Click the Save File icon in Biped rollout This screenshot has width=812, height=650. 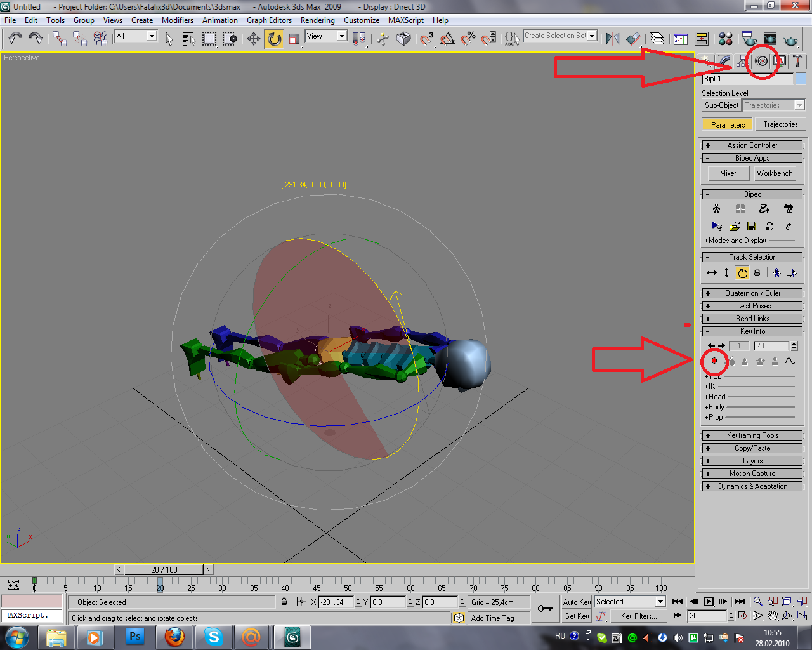(x=752, y=226)
